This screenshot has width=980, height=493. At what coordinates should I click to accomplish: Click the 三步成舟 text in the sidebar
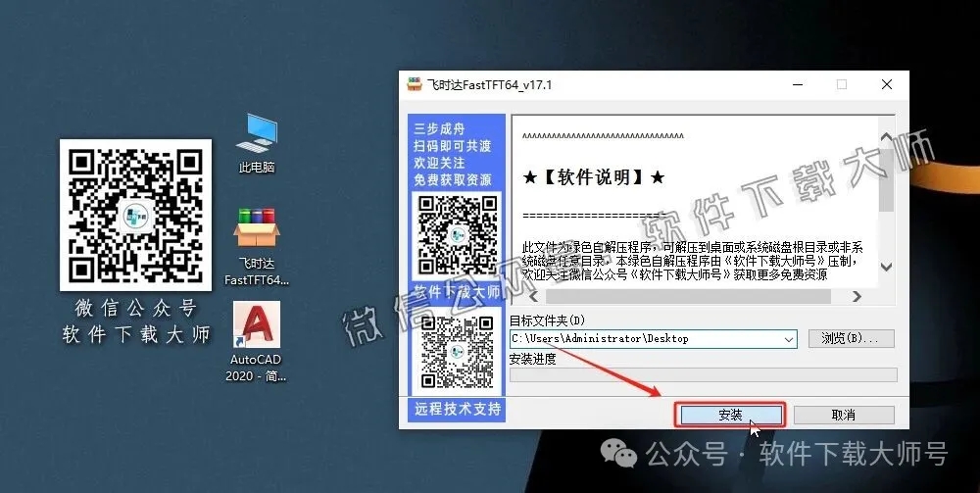coord(439,128)
